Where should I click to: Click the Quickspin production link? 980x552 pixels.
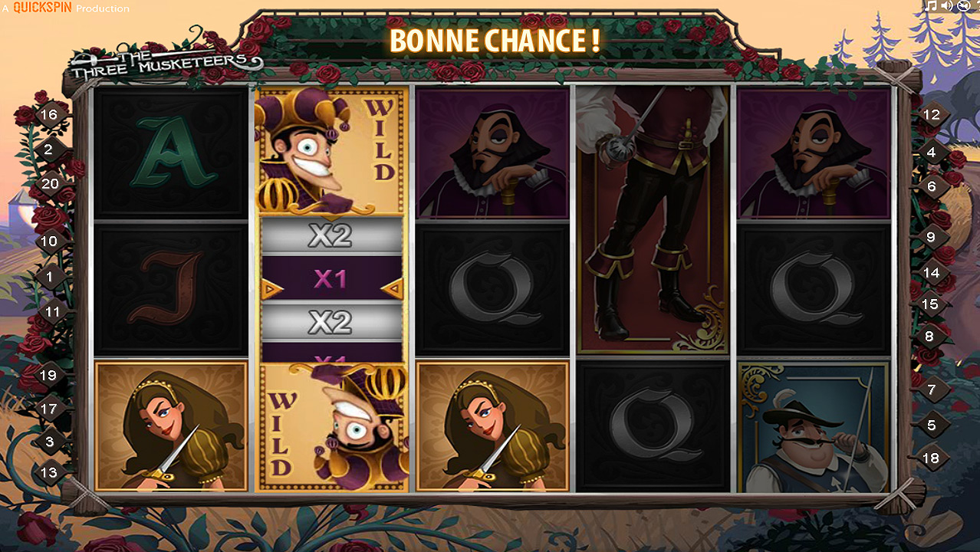(x=66, y=8)
